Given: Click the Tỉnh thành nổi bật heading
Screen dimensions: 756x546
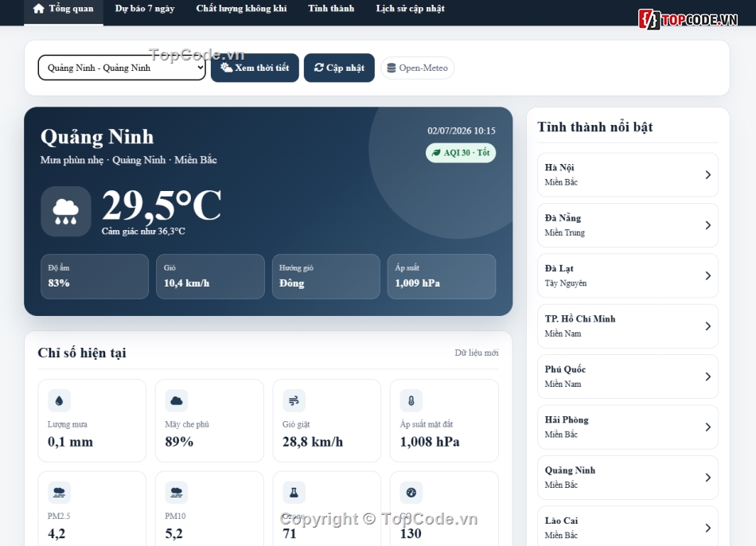Looking at the screenshot, I should click(x=595, y=127).
